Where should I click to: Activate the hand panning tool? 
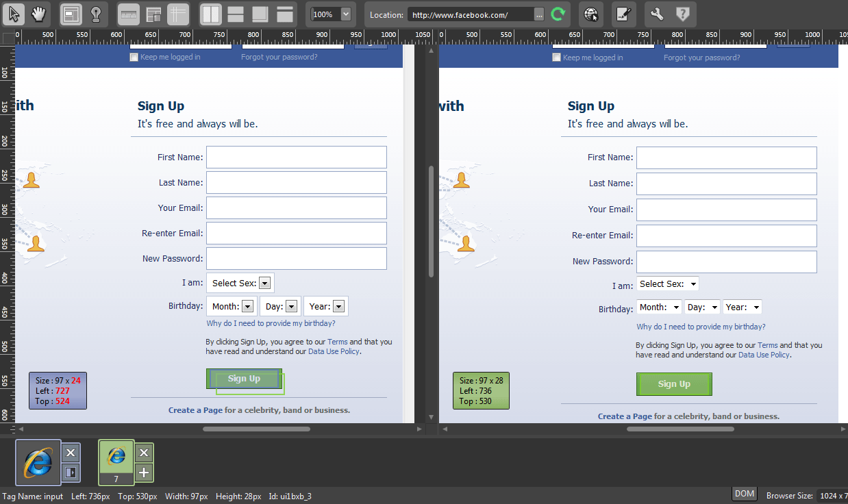tap(39, 14)
